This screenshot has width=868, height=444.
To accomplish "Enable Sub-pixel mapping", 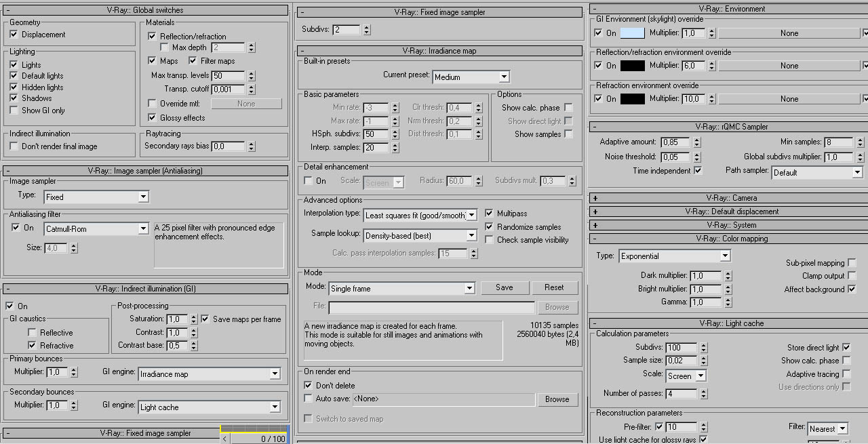I will (852, 263).
